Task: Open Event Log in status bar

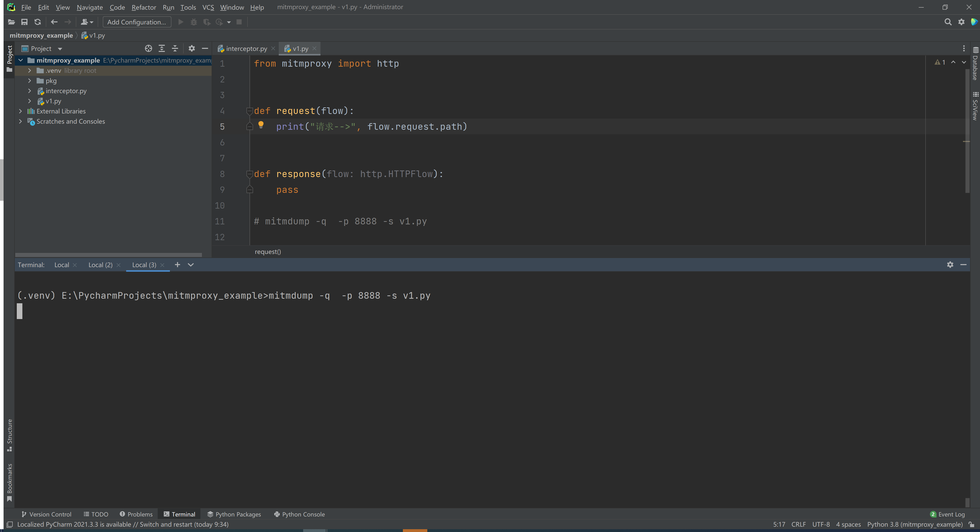Action: pos(947,514)
